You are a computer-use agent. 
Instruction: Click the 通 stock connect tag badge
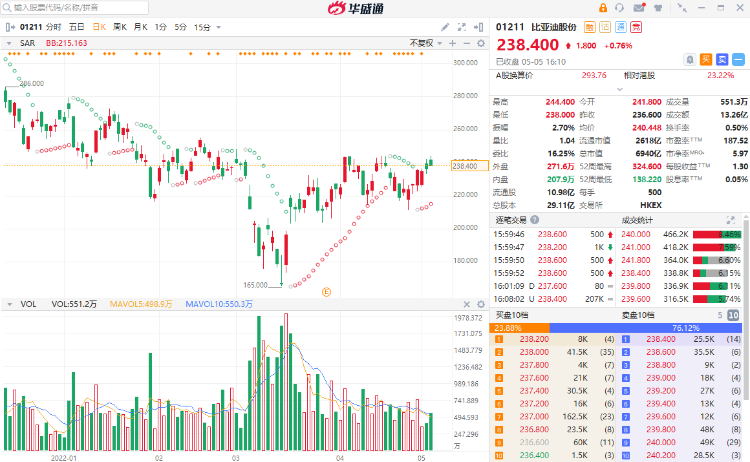coord(620,27)
